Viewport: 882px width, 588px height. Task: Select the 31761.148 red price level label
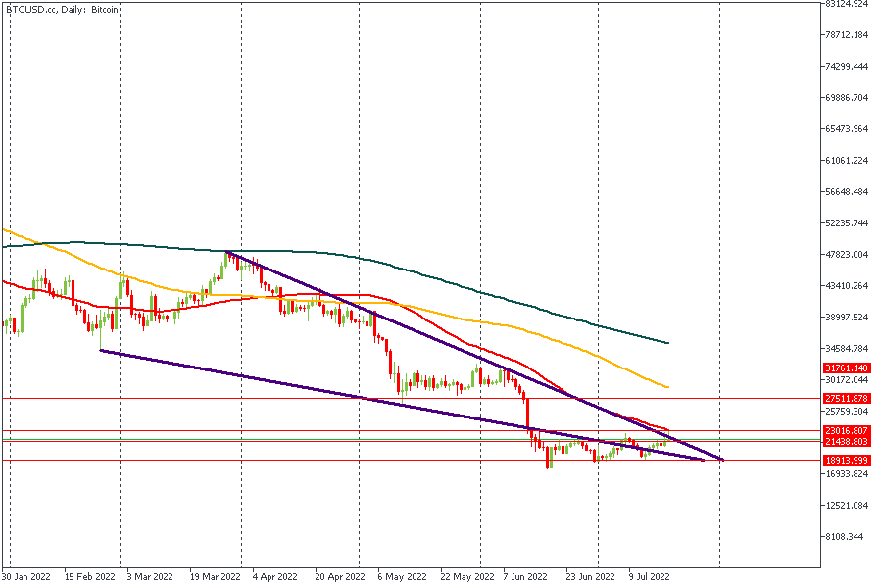click(x=846, y=368)
